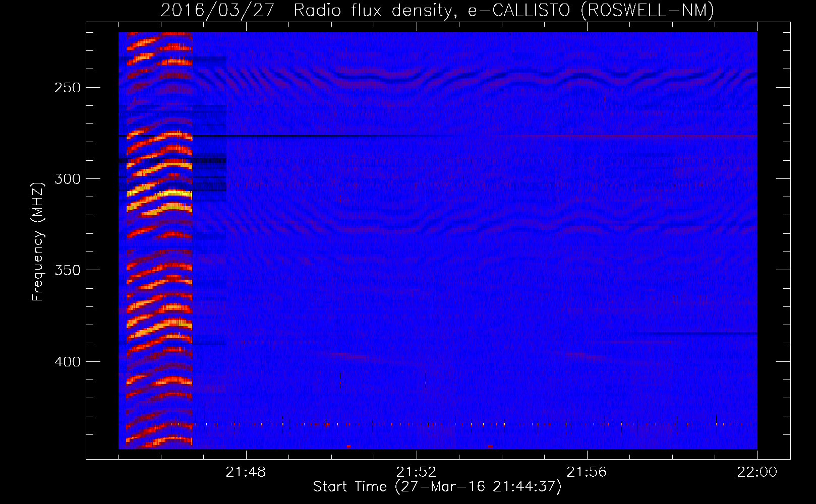Click the 21:48 time tick label
The height and width of the screenshot is (504, 816).
coord(246,472)
